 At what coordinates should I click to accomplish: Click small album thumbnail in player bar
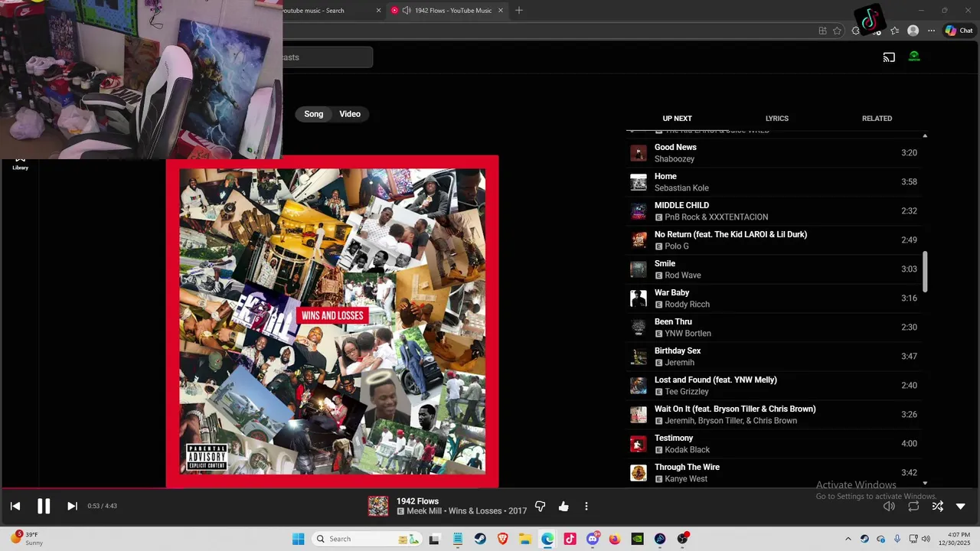coord(378,506)
